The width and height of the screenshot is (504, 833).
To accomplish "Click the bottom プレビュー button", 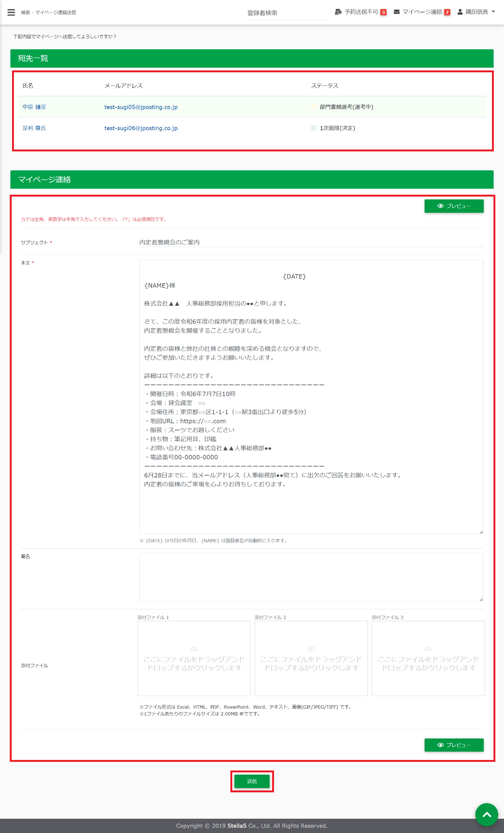I will tap(454, 745).
